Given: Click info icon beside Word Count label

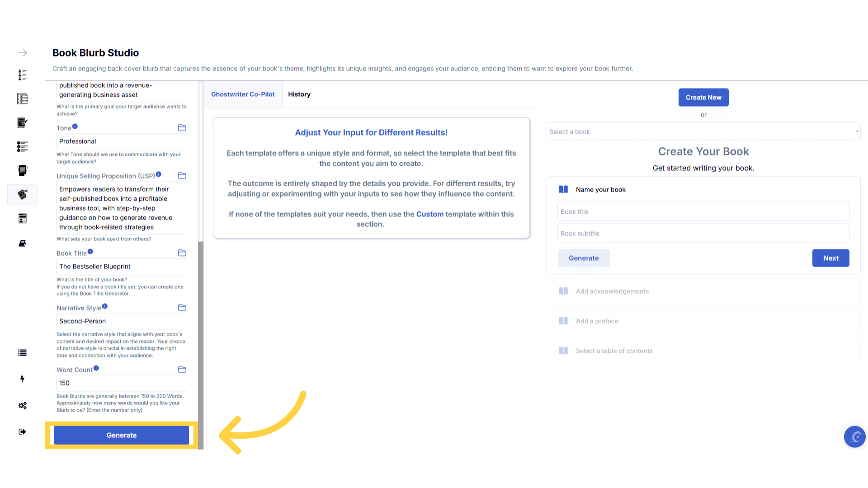Looking at the screenshot, I should pos(96,368).
